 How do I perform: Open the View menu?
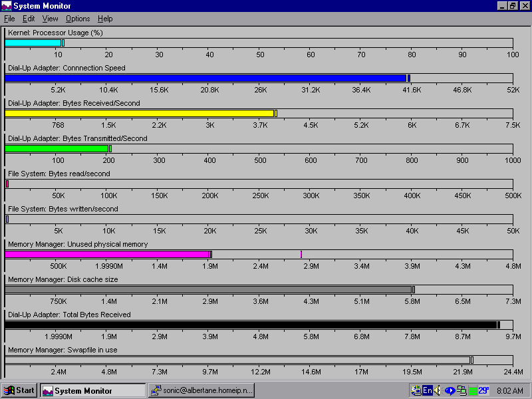51,19
